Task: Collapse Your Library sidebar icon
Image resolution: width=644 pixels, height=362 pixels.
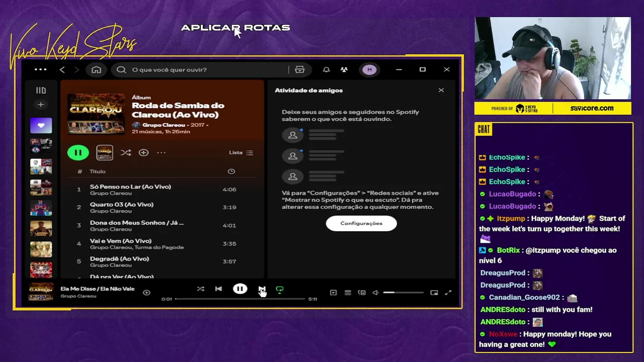Action: [x=41, y=90]
